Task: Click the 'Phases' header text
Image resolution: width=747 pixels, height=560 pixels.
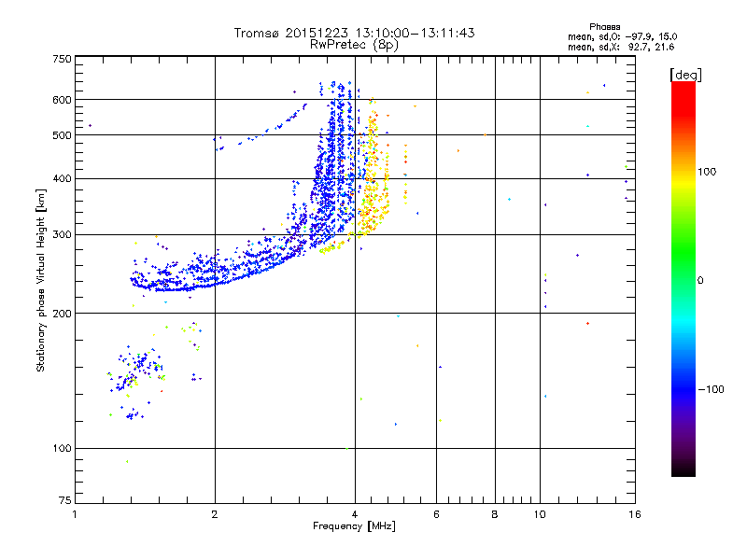Action: 604,27
